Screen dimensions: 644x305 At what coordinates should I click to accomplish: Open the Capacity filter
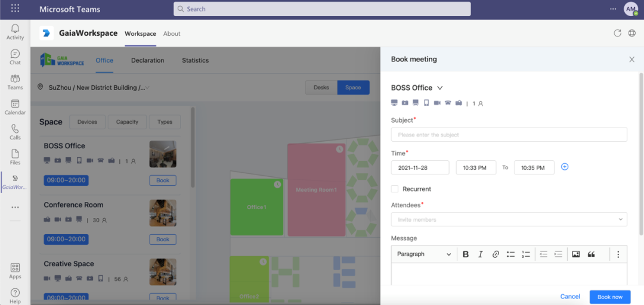click(x=128, y=122)
